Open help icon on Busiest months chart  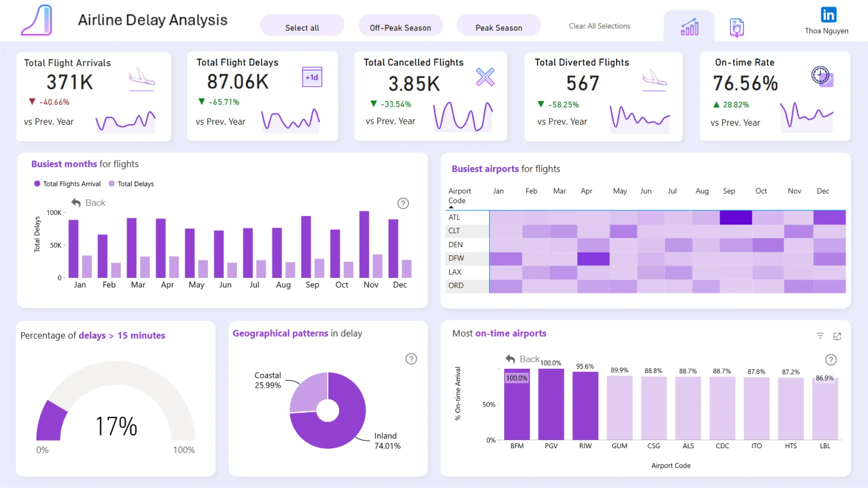point(403,203)
